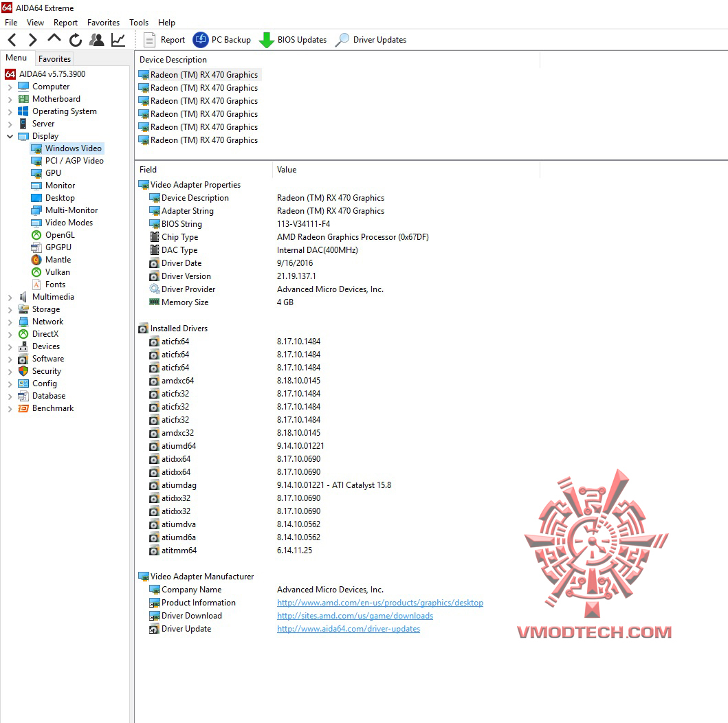Click the GPGPU icon in the tree

pyautogui.click(x=36, y=247)
